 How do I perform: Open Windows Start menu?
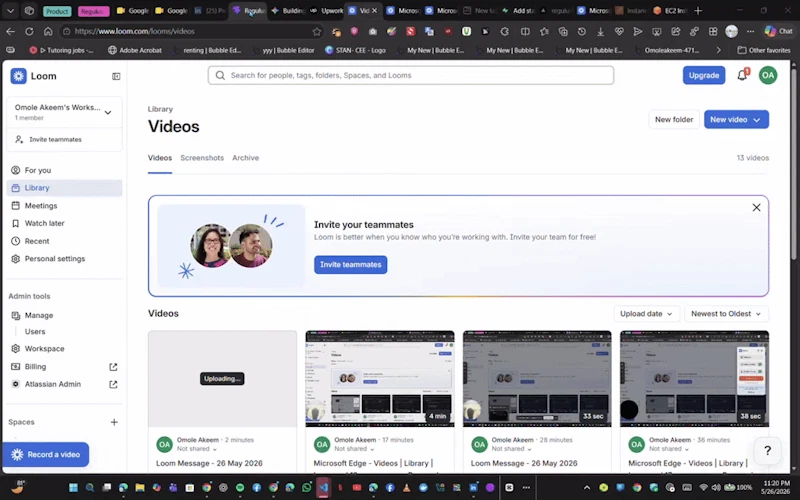73,487
